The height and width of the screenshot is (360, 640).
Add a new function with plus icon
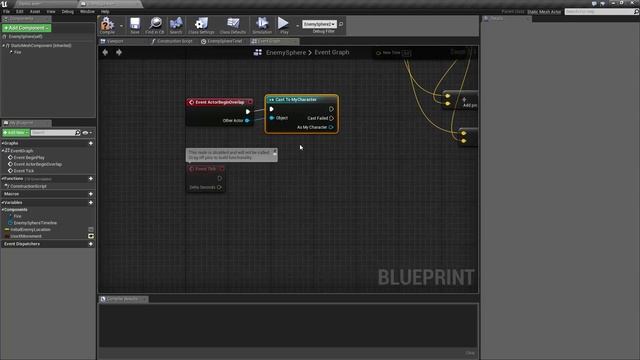pyautogui.click(x=91, y=179)
